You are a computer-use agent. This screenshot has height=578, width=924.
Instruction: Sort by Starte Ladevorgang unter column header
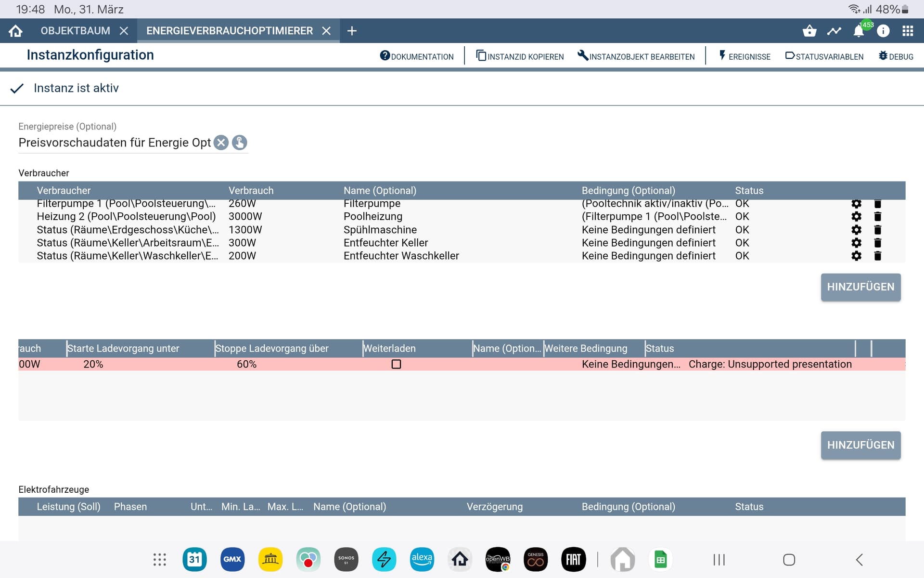[x=123, y=348]
